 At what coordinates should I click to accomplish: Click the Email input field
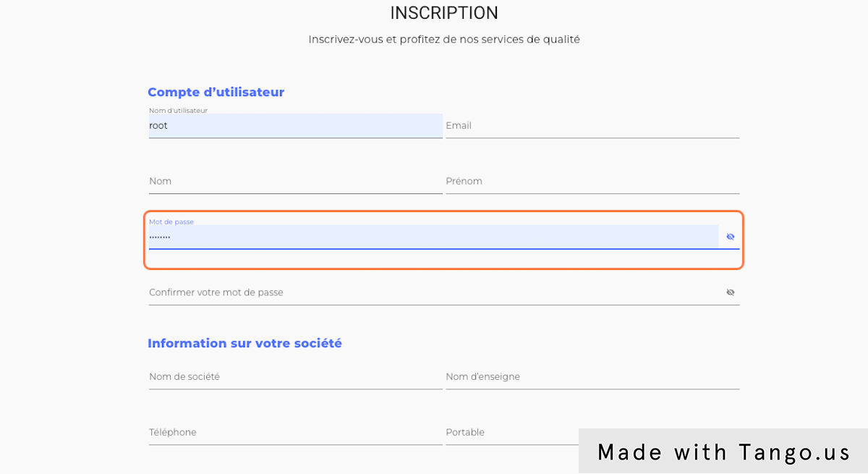pyautogui.click(x=592, y=126)
